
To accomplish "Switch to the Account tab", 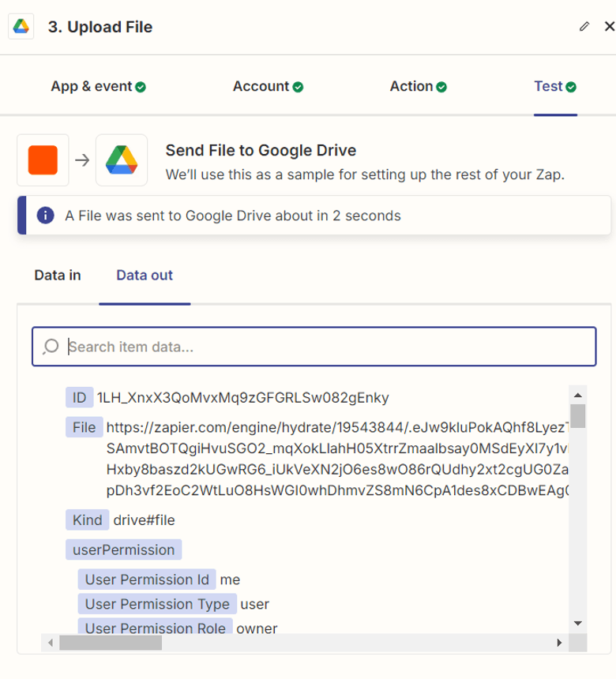I will pos(261,86).
